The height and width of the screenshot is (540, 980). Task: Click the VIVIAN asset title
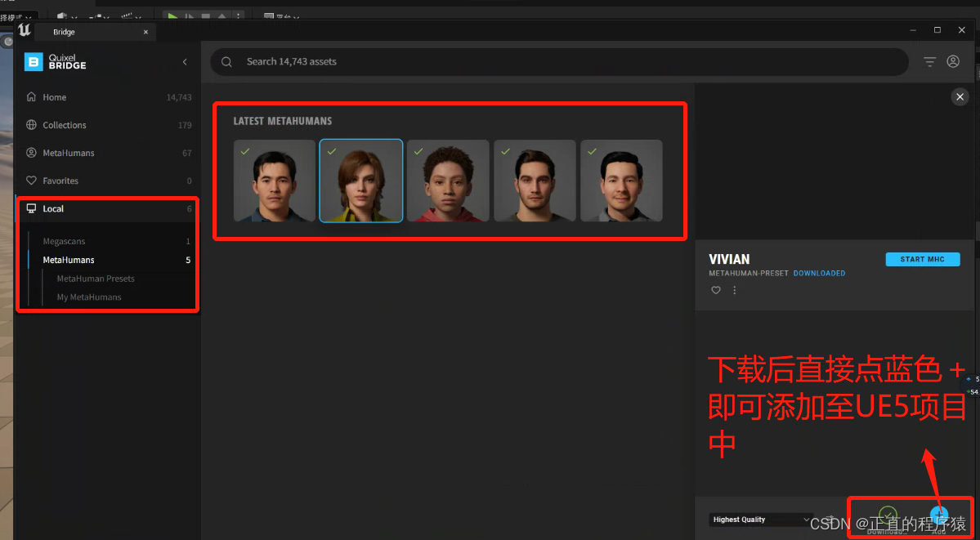coord(729,259)
